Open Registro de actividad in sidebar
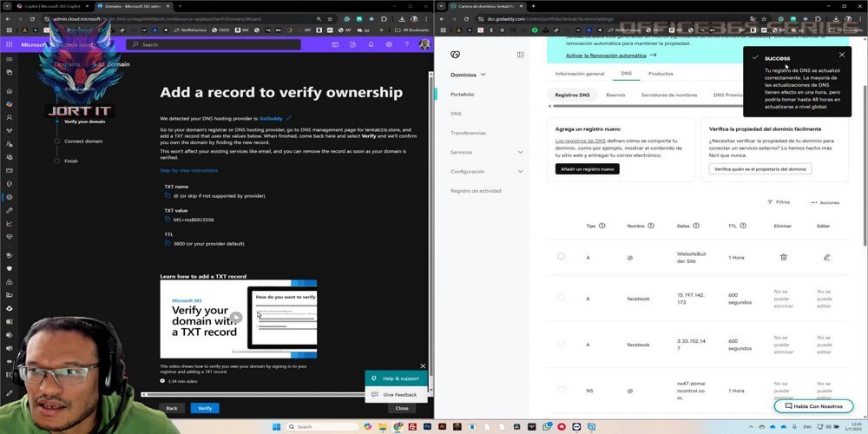 point(476,191)
